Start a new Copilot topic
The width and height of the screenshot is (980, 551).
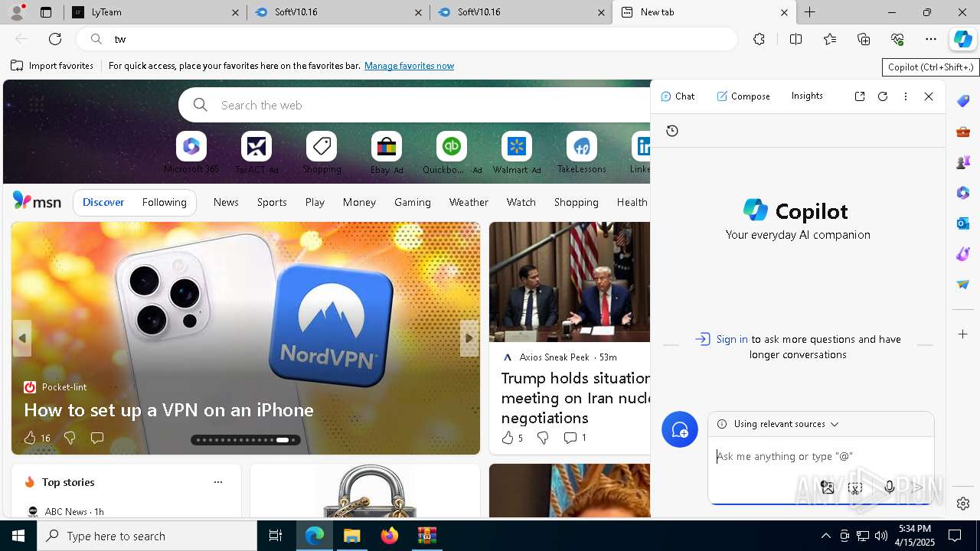pyautogui.click(x=680, y=430)
